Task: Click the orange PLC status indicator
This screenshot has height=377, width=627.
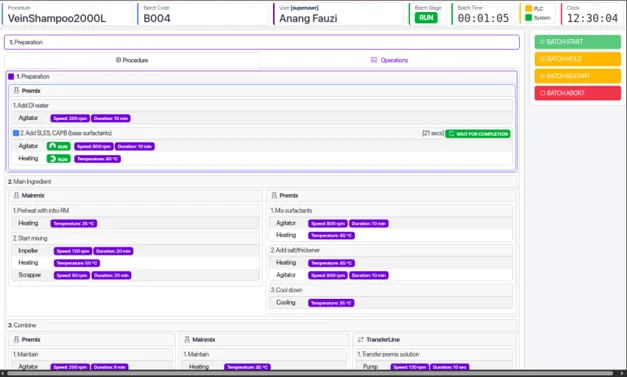Action: tap(529, 8)
